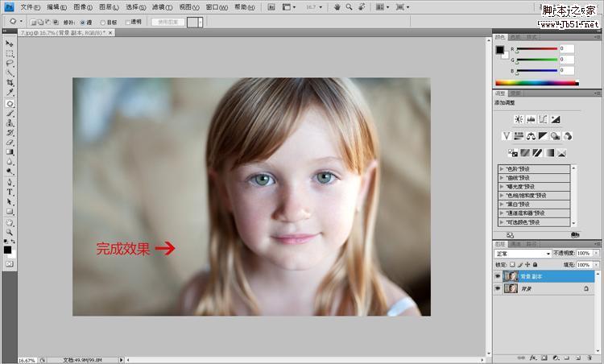
Task: Add a Black & White adjustment
Action: (543, 136)
